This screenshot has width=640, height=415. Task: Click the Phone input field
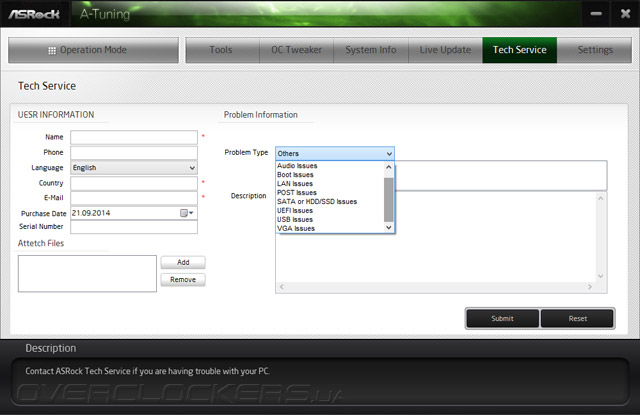[x=134, y=153]
